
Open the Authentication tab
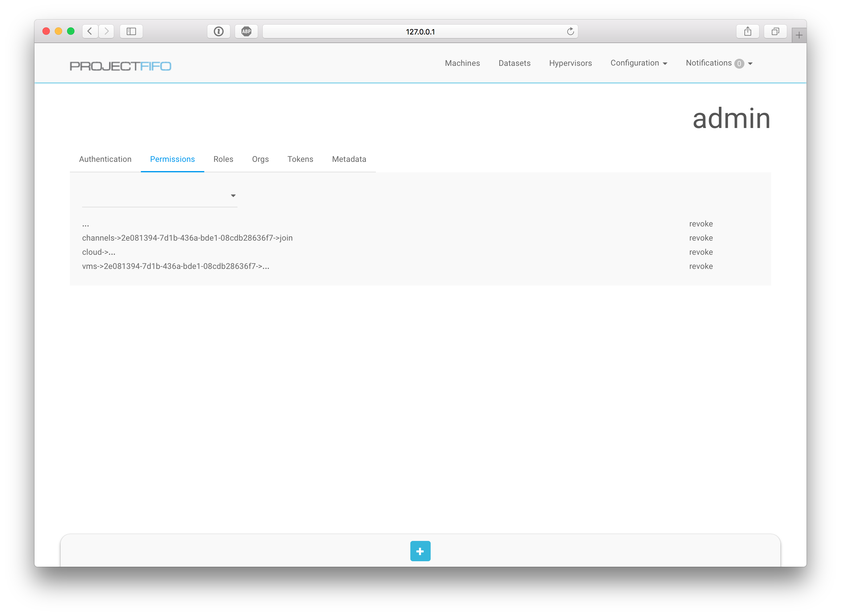[105, 159]
